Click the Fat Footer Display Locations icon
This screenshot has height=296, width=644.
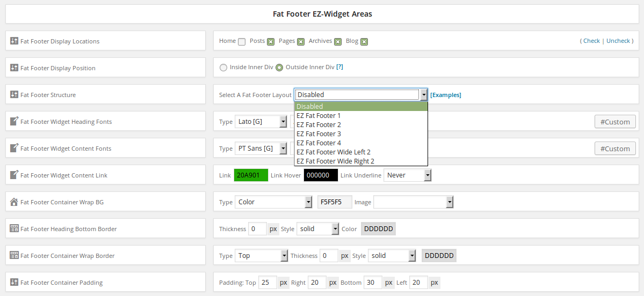pos(14,41)
